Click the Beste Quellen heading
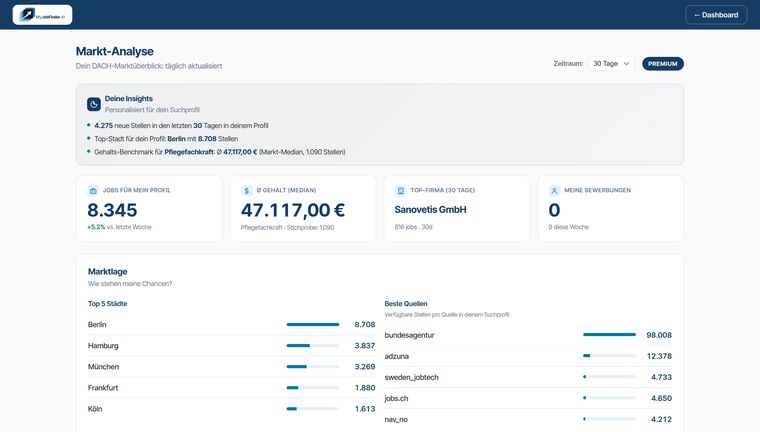Screen dimensions: 760x432 406,304
